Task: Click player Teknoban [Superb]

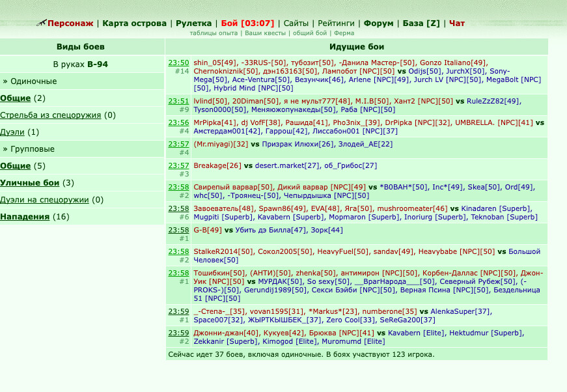Action: (x=504, y=217)
